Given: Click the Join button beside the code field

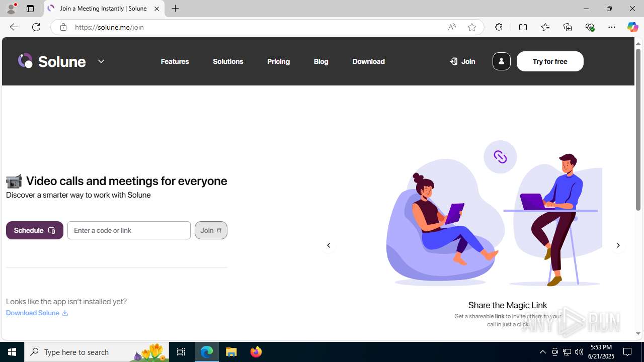Looking at the screenshot, I should (x=211, y=230).
